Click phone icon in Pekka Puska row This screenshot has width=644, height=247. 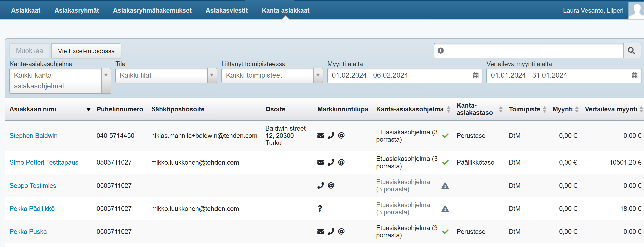(331, 232)
